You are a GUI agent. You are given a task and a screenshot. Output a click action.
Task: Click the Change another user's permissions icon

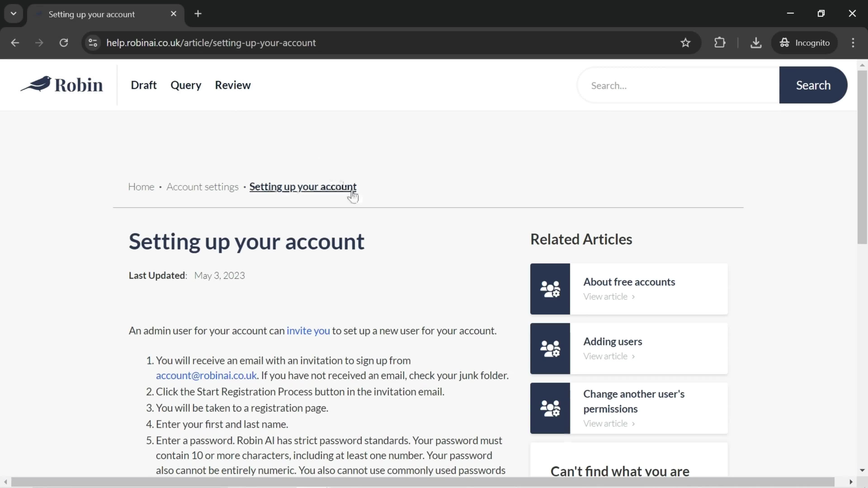click(550, 408)
